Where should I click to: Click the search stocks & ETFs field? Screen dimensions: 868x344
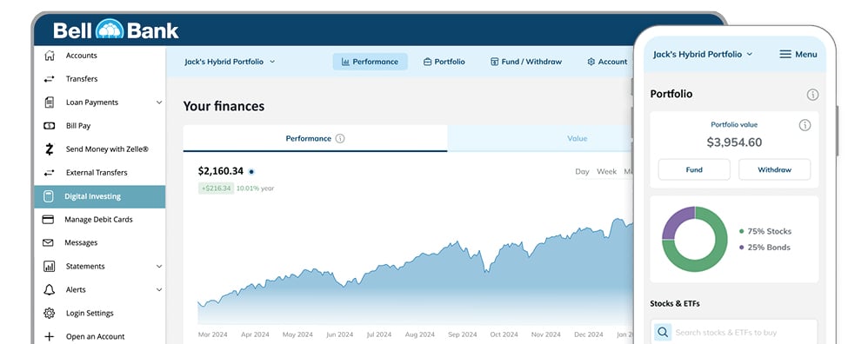click(x=734, y=332)
